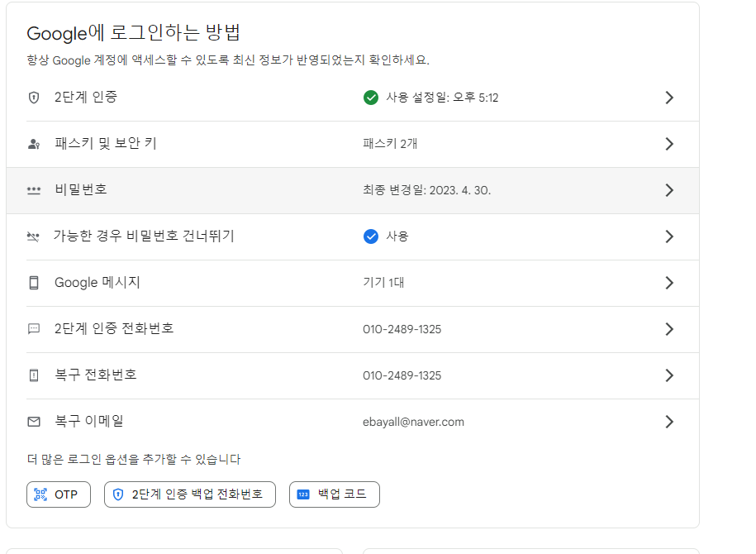Click the text 기기 1대
Image resolution: width=756 pixels, height=554 pixels.
pyautogui.click(x=383, y=283)
